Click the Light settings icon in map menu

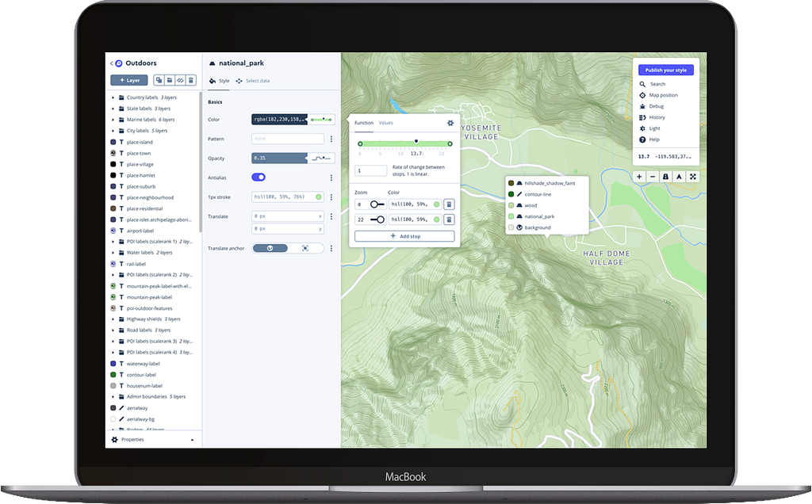(x=642, y=128)
